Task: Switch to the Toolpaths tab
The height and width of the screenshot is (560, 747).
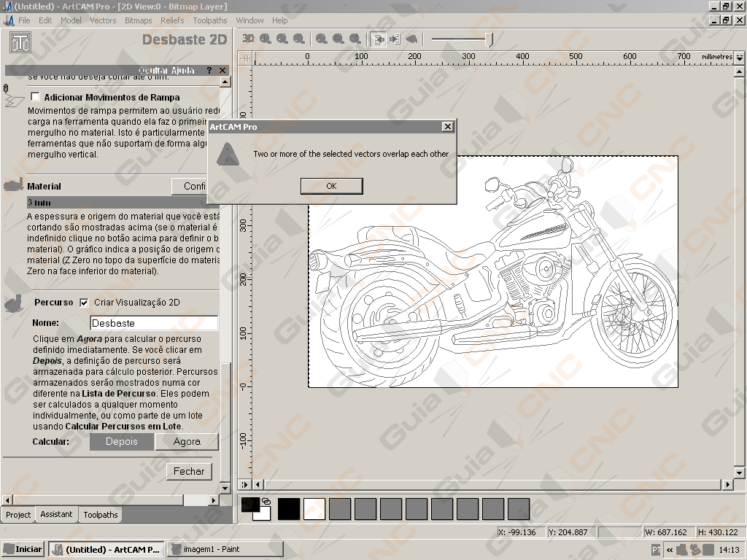Action: click(101, 515)
